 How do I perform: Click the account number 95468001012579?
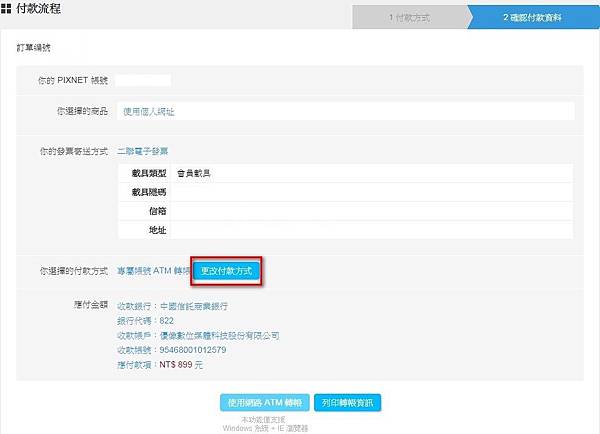pos(193,350)
